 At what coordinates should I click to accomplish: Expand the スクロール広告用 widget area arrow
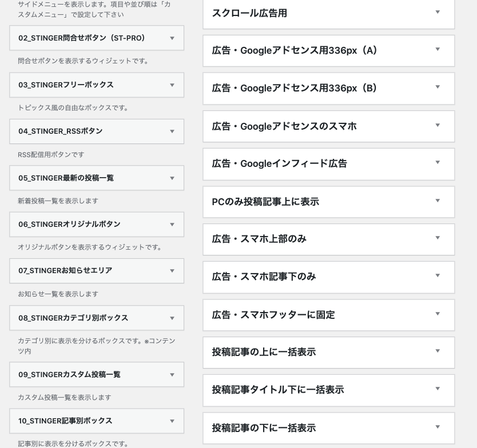[438, 12]
